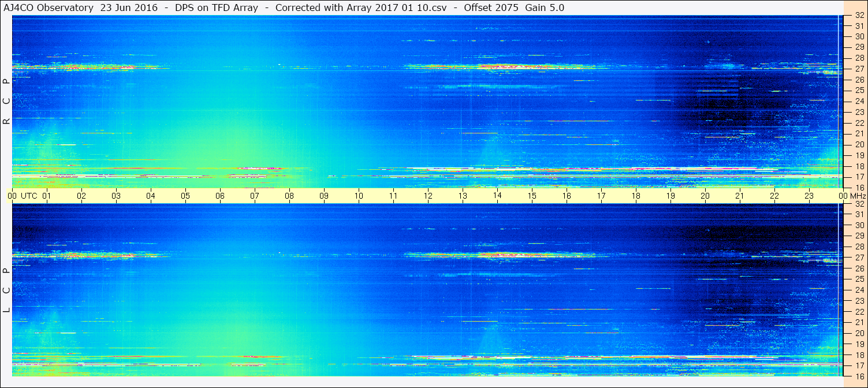
Task: Click the 23 hour marker on time axis
Action: 809,196
